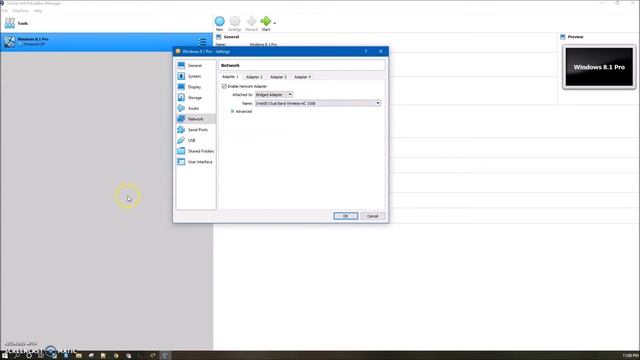Toggle Enable Network Adapter checkbox
Viewport: 640px width, 360px height.
click(x=224, y=86)
